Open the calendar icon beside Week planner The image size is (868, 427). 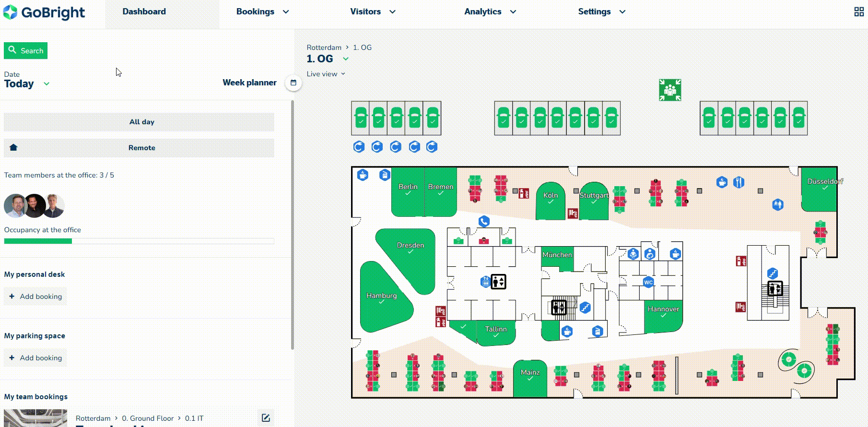pos(293,83)
